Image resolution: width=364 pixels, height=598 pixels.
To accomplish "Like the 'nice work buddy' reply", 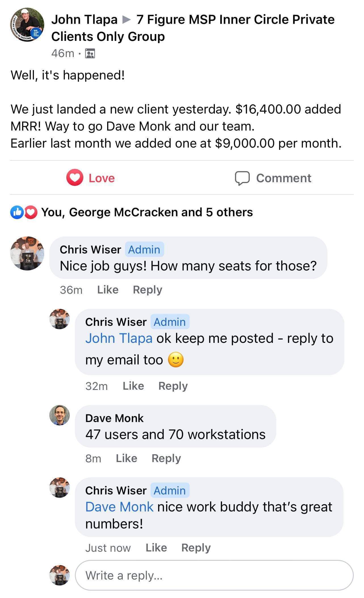I will tap(156, 547).
